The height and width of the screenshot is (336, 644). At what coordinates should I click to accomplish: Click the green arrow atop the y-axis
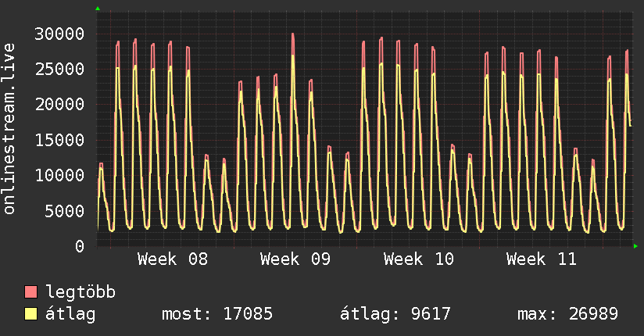coord(98,9)
